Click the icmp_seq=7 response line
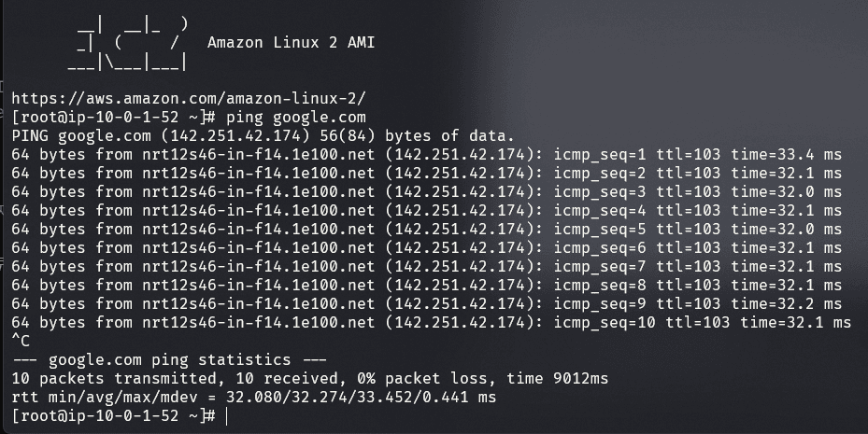 click(426, 266)
